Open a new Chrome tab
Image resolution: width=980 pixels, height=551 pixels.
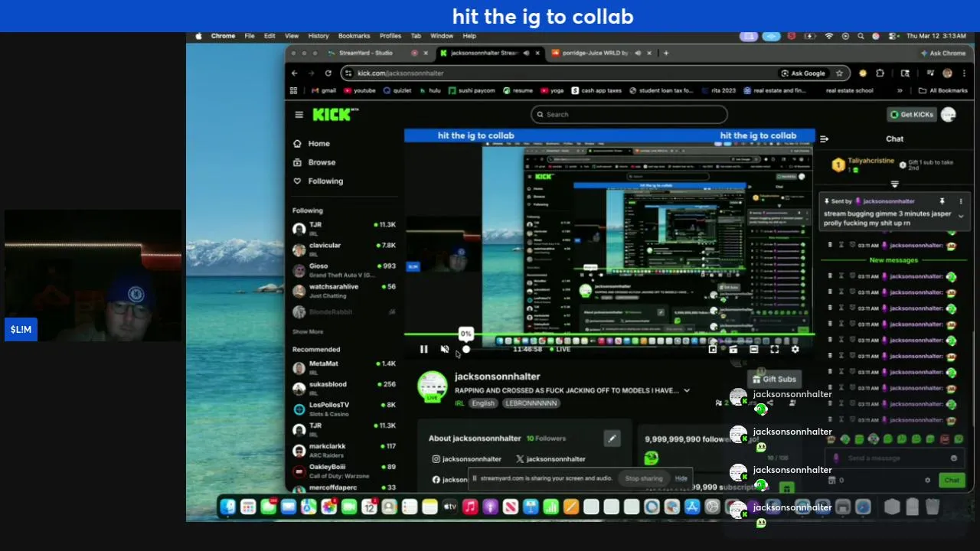coord(667,53)
